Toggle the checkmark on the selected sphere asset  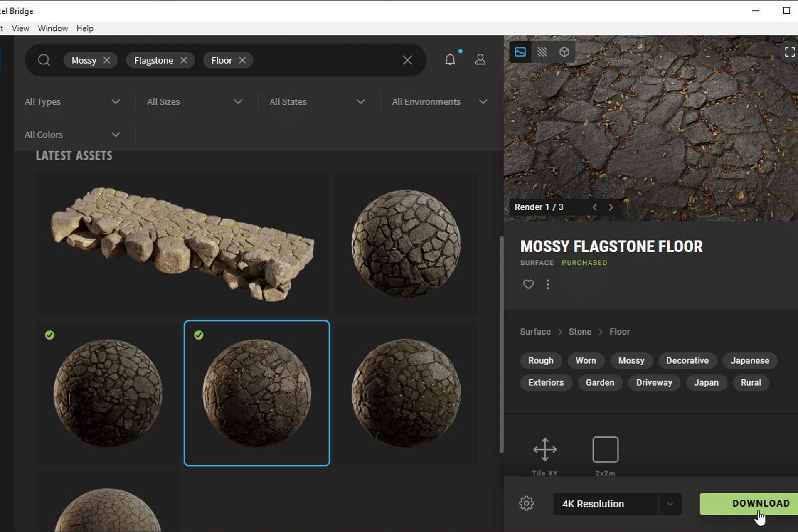[199, 335]
